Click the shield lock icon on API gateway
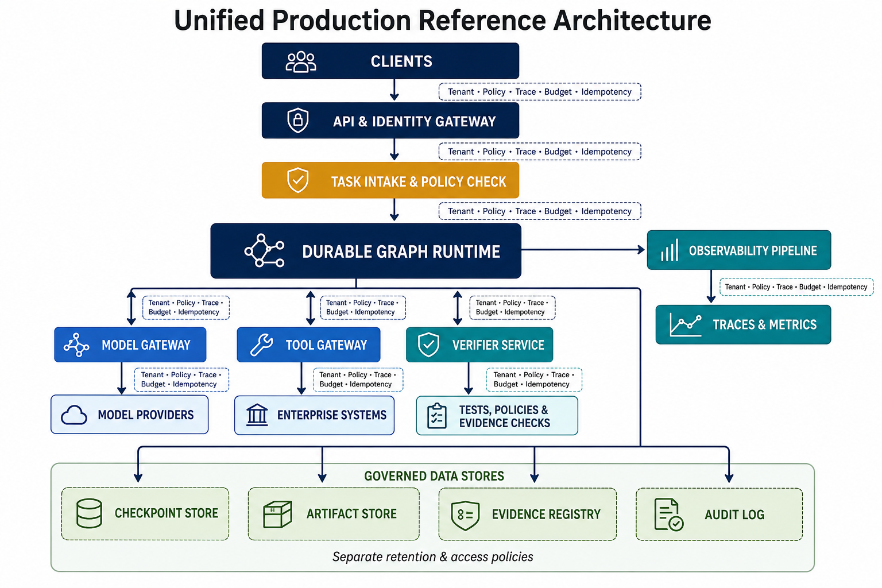 point(297,121)
